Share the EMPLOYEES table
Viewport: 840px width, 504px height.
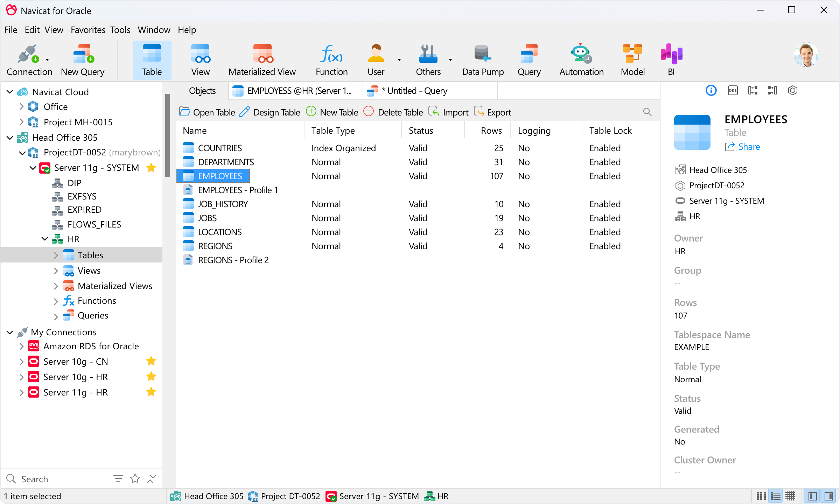742,147
